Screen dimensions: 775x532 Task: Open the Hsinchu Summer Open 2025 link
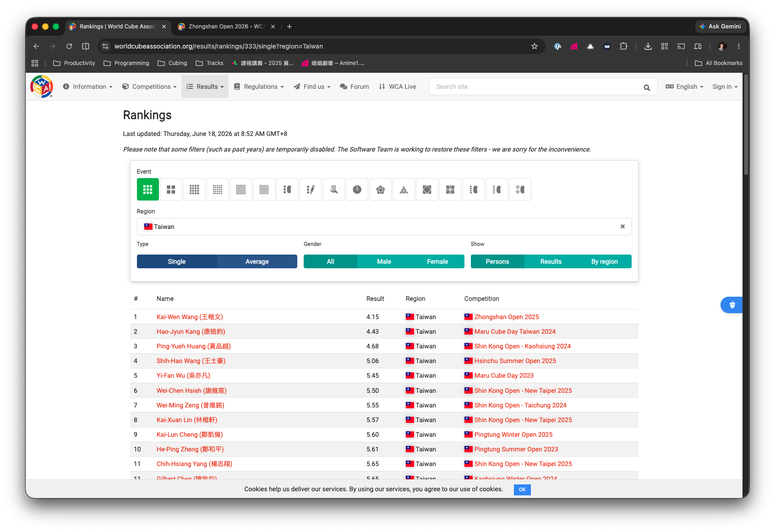click(515, 361)
